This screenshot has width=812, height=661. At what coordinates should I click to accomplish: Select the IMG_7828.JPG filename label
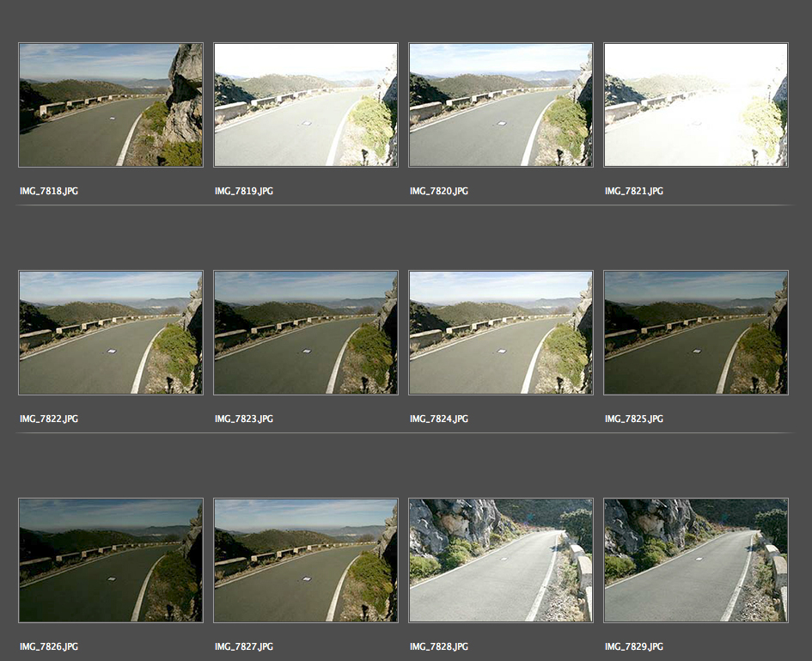pyautogui.click(x=439, y=646)
